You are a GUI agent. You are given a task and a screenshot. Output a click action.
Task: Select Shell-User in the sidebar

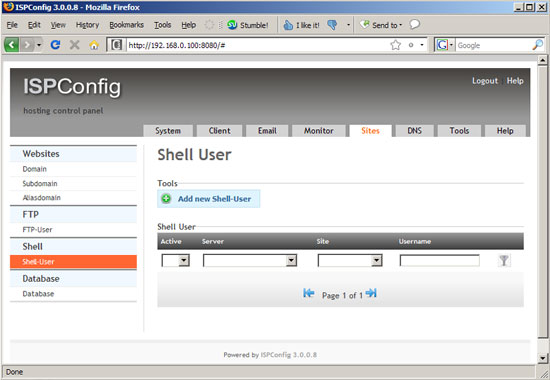[73, 262]
